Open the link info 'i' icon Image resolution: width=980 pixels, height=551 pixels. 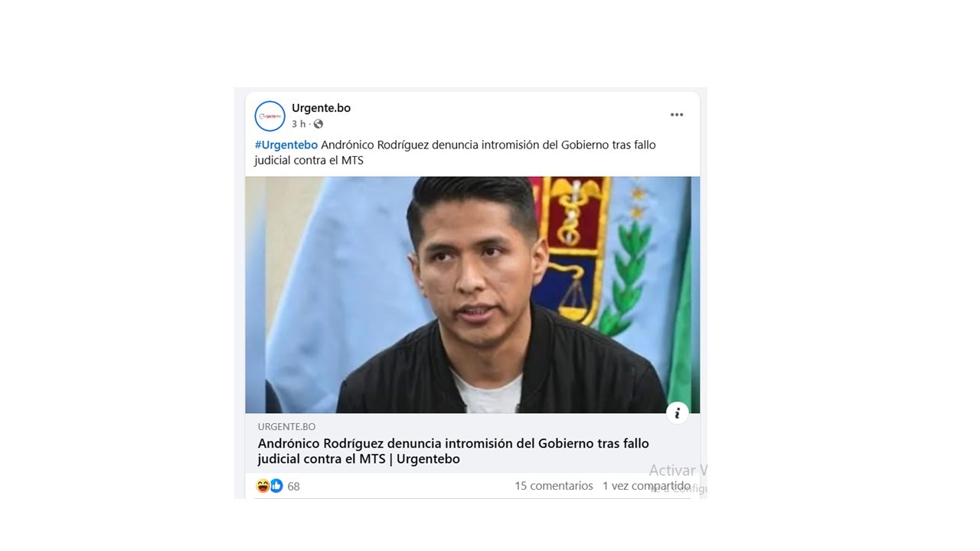coord(678,413)
